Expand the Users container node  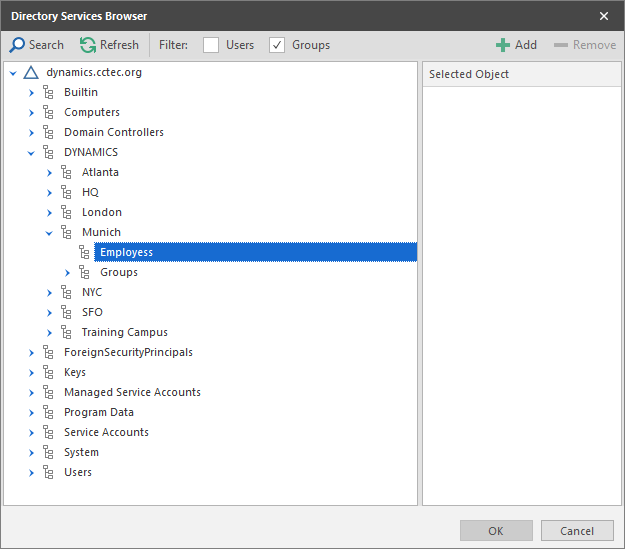coord(31,473)
